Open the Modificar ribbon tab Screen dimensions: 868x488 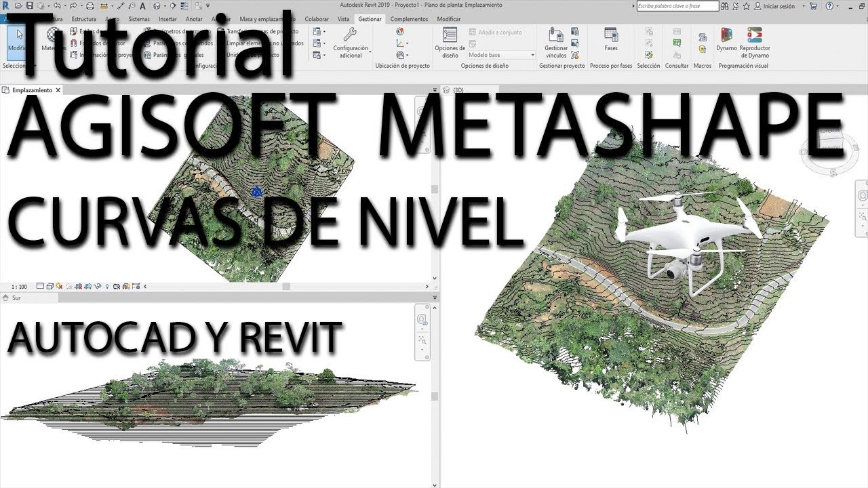[449, 19]
